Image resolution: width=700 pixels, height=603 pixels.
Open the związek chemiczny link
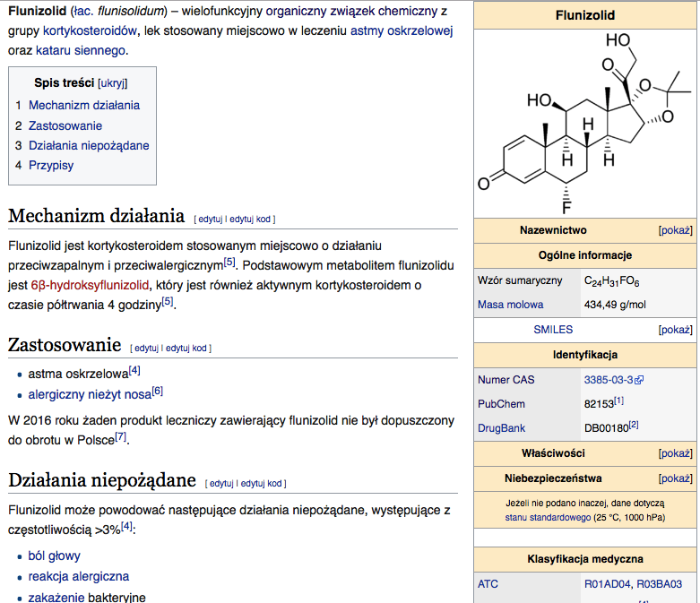coord(384,11)
